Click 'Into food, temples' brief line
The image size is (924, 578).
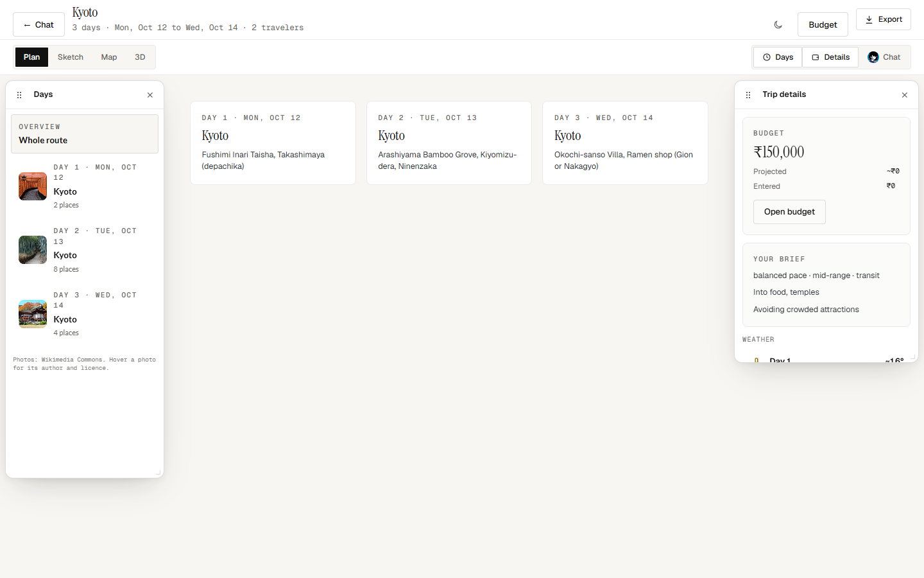[786, 292]
